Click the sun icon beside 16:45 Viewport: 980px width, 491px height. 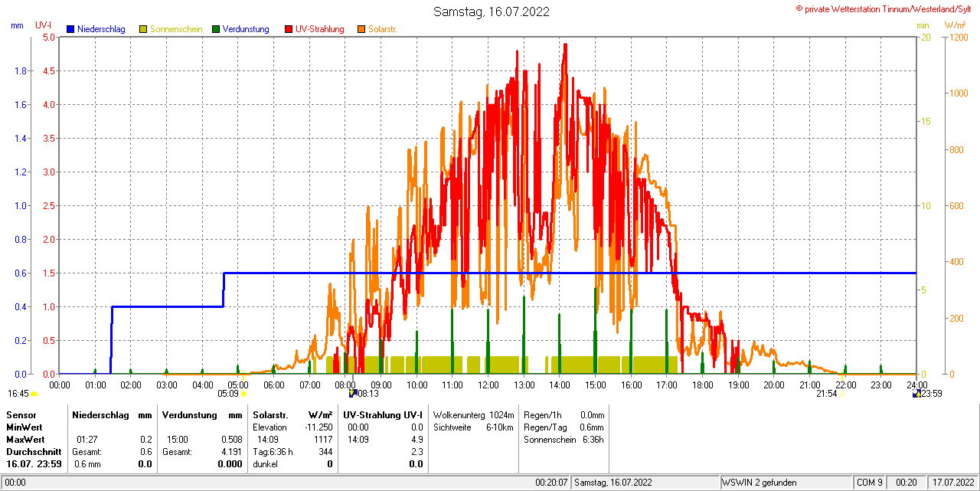coord(34,394)
